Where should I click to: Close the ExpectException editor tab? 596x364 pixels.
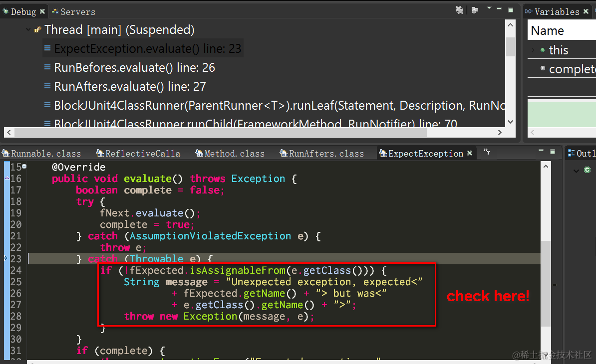469,153
